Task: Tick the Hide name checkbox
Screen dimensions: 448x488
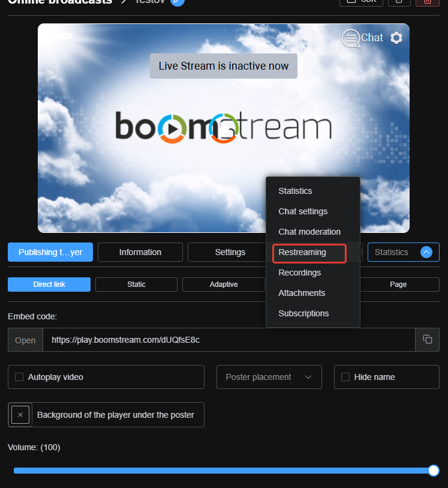Action: tap(345, 377)
